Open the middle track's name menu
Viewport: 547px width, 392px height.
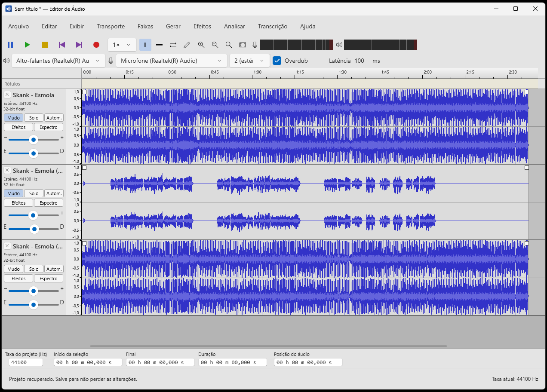(38, 171)
